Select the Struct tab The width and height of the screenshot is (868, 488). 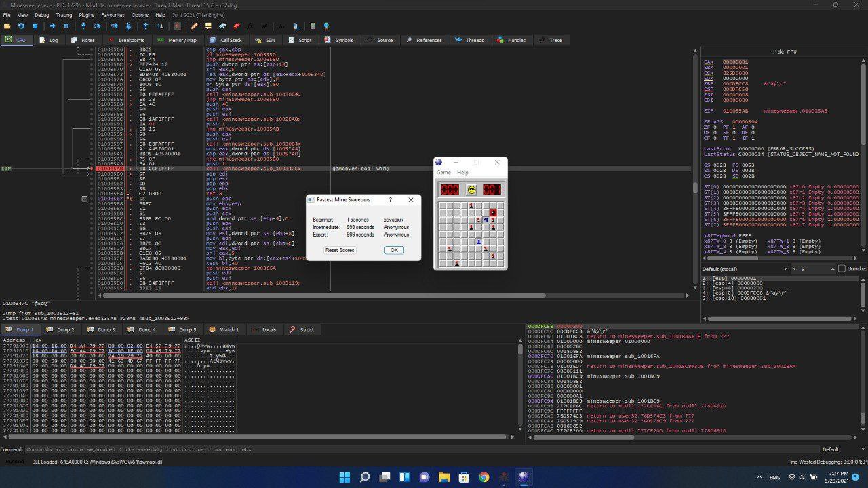point(302,329)
